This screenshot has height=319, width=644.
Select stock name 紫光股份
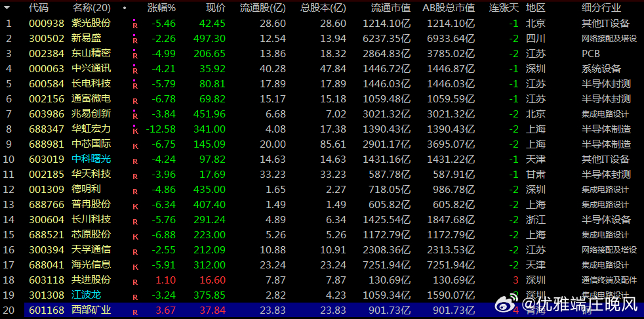pos(91,23)
